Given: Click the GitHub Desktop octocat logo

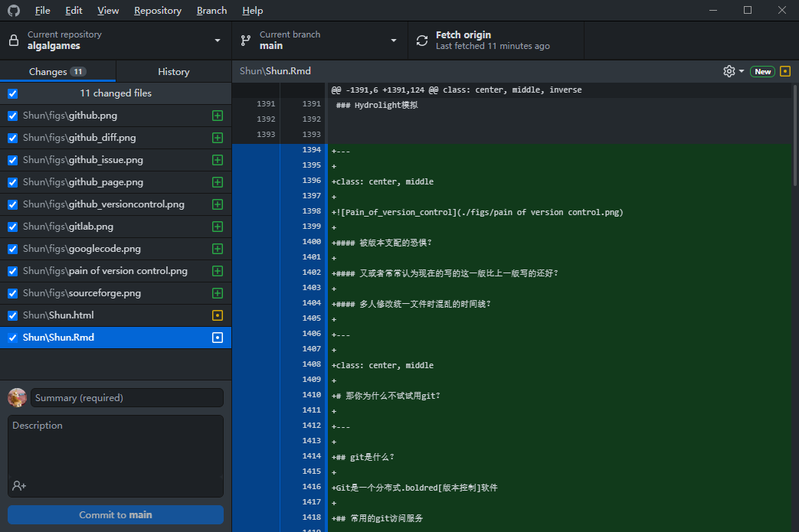Looking at the screenshot, I should [x=12, y=10].
